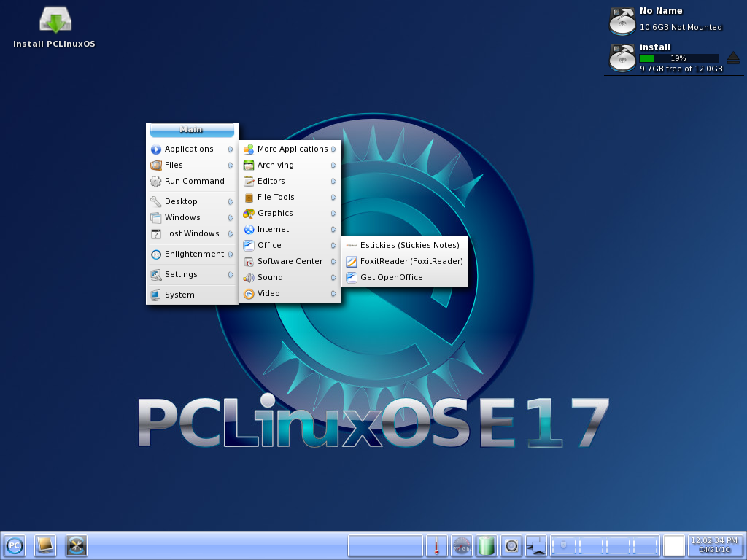The height and width of the screenshot is (560, 747).
Task: Expand the Internet submenu
Action: (x=273, y=230)
